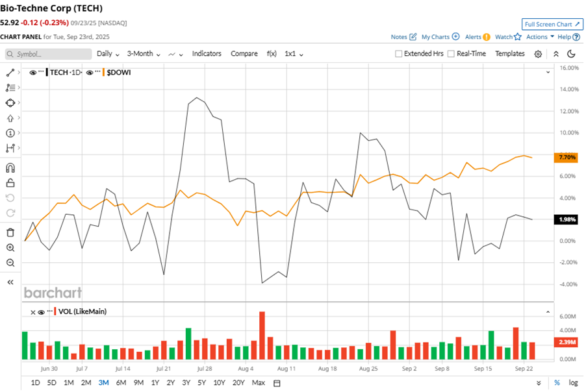The width and height of the screenshot is (586, 392).
Task: Open the f(x) expressions tool
Action: [272, 54]
